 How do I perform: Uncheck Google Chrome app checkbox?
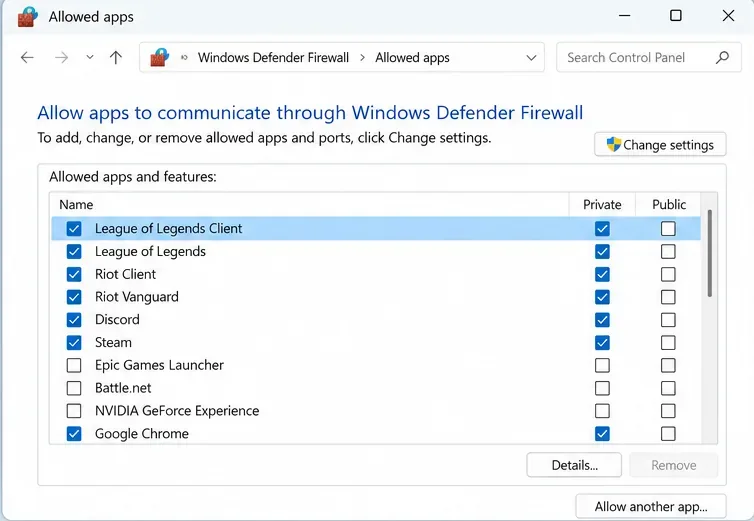pyautogui.click(x=74, y=434)
